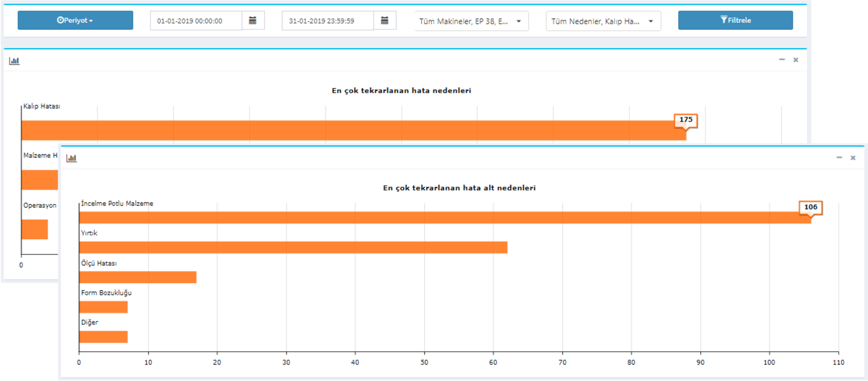This screenshot has width=868, height=381.
Task: Click the title En çok tekrarlanan hata nedenleri
Action: (401, 91)
